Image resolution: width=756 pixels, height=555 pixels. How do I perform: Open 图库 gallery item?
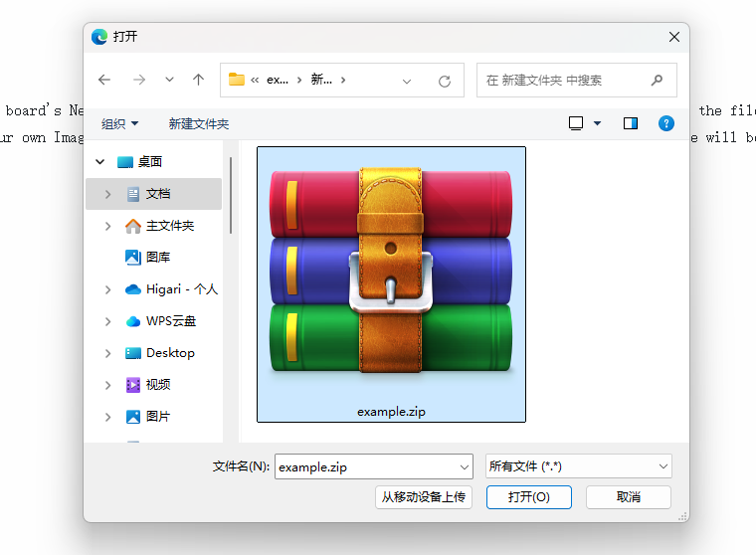coord(157,258)
